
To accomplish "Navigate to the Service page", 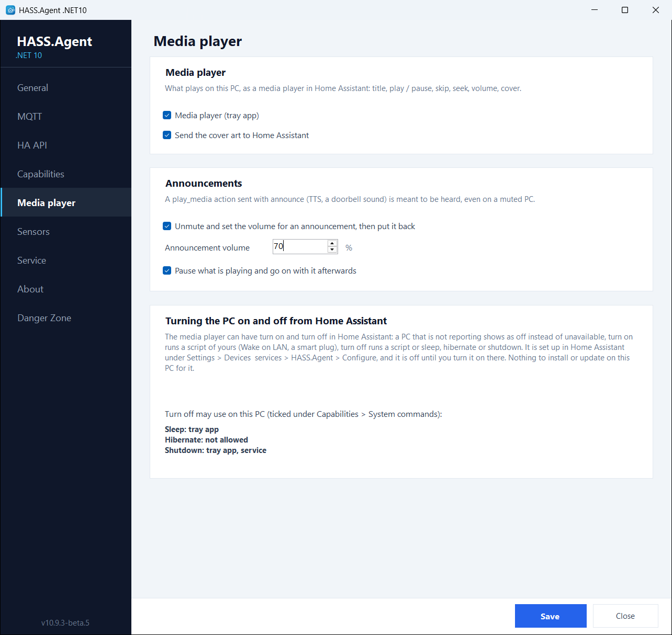I will pos(66,260).
